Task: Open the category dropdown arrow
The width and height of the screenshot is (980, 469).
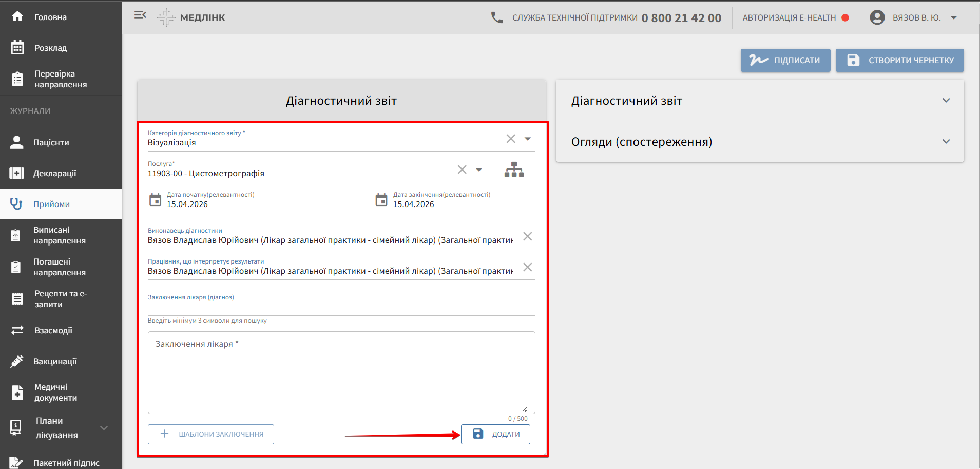Action: (528, 139)
